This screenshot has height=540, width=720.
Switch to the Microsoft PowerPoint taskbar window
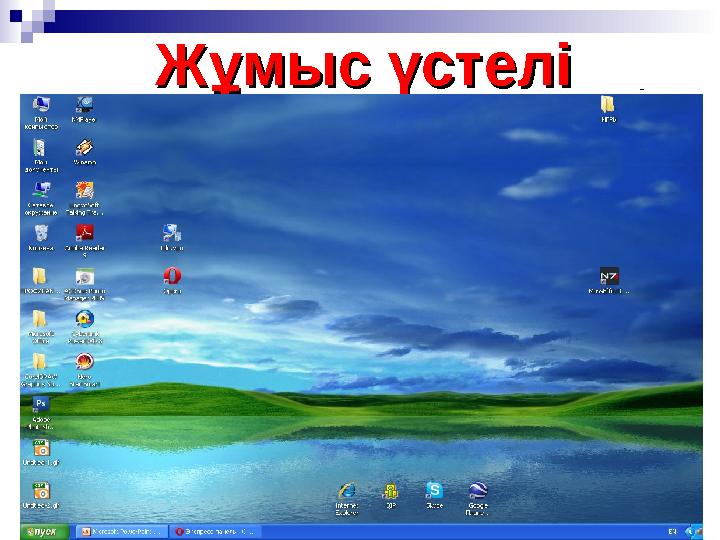pyautogui.click(x=121, y=532)
